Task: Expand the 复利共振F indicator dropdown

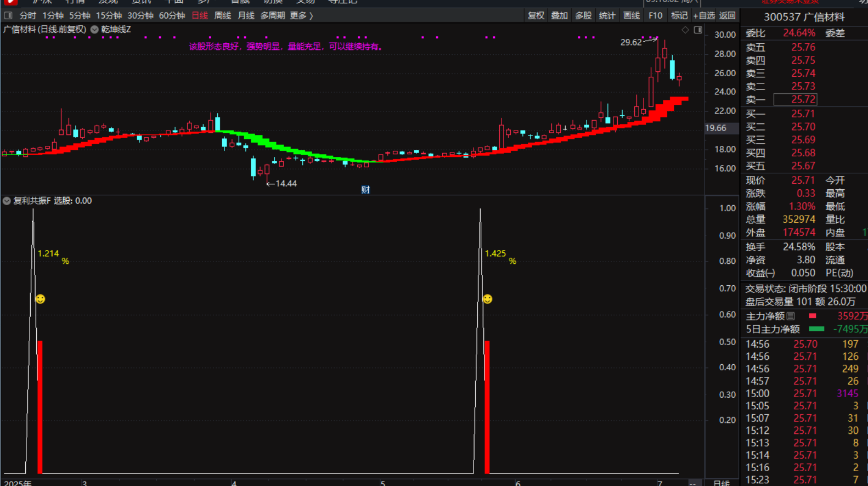Action: [x=7, y=201]
